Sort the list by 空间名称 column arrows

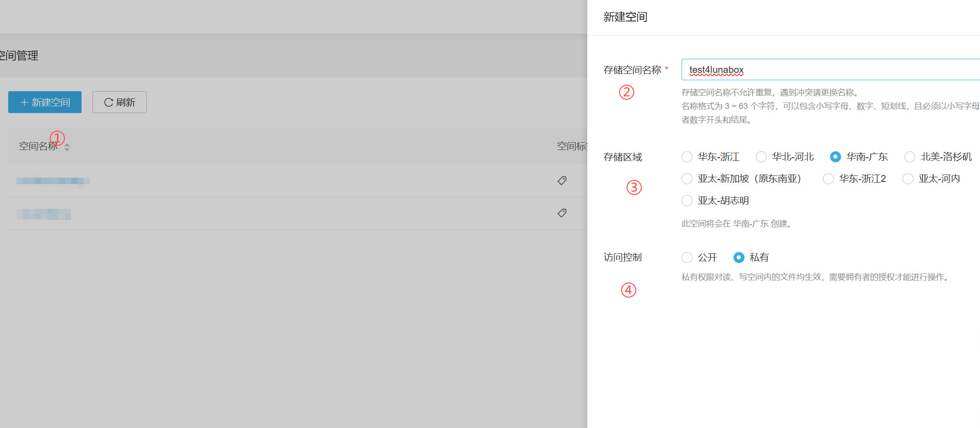[67, 147]
